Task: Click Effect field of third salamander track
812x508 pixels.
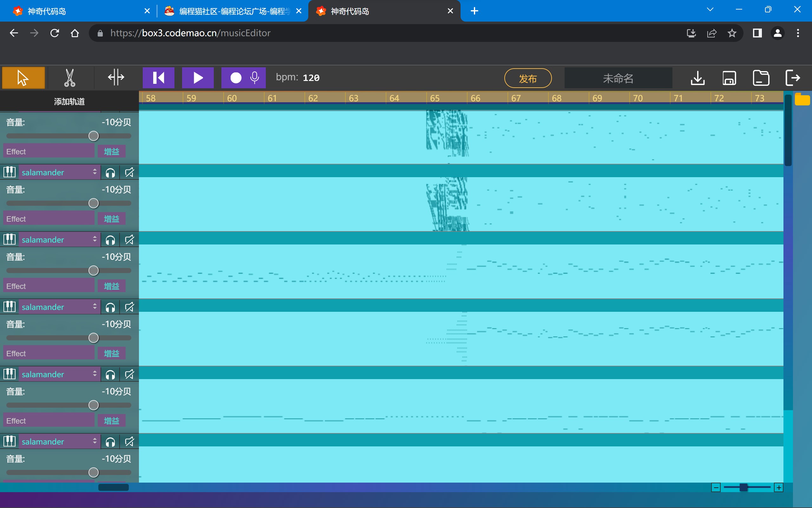Action: tap(49, 353)
